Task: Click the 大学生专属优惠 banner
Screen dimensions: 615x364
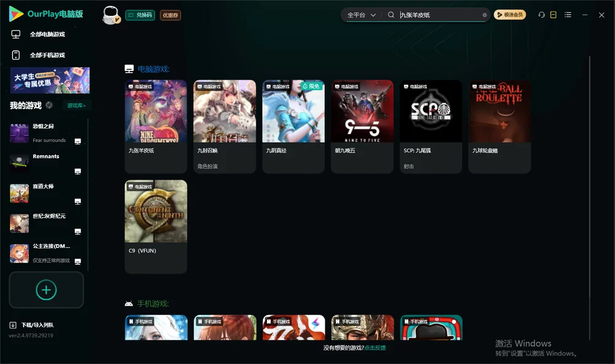Action: [50, 81]
